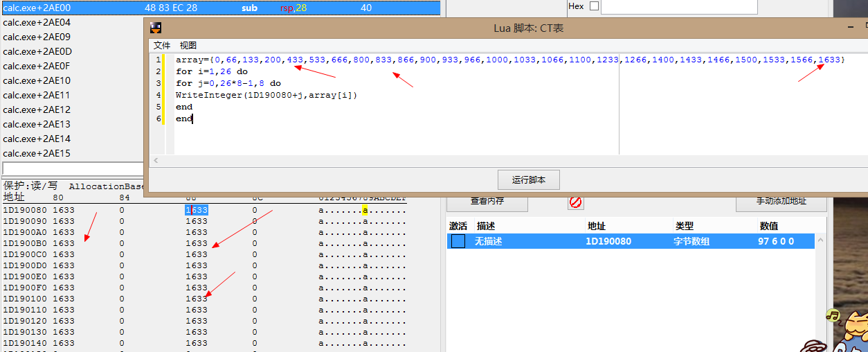This screenshot has width=868, height=352.
Task: Click the 地址 column header in address list
Action: tap(597, 226)
